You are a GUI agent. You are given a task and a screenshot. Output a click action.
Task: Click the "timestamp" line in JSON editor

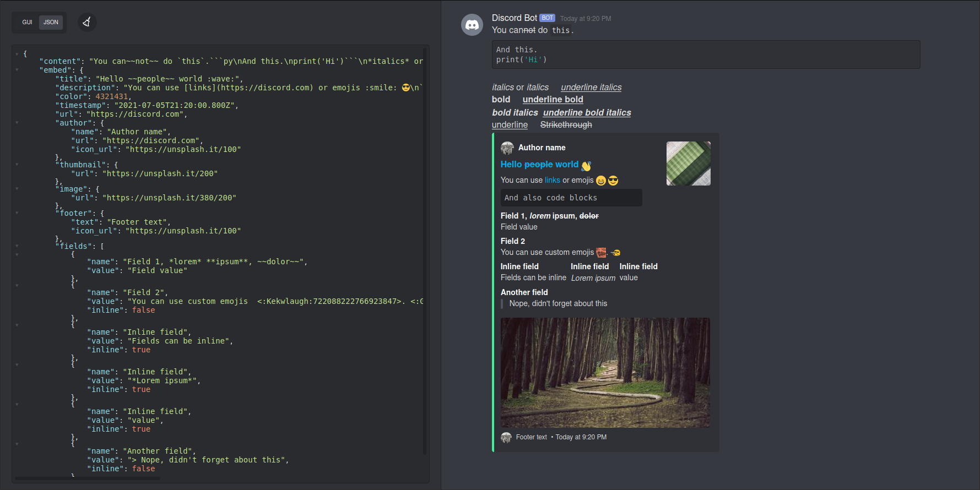point(147,105)
